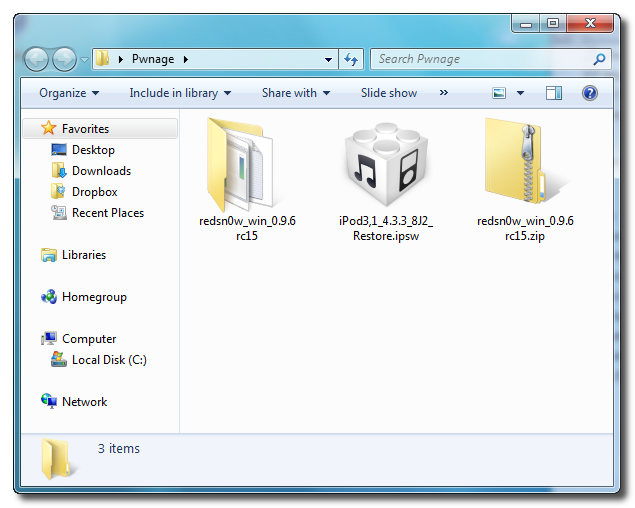The image size is (635, 508).
Task: Select Local Disk (C:) in sidebar
Action: pos(109,360)
